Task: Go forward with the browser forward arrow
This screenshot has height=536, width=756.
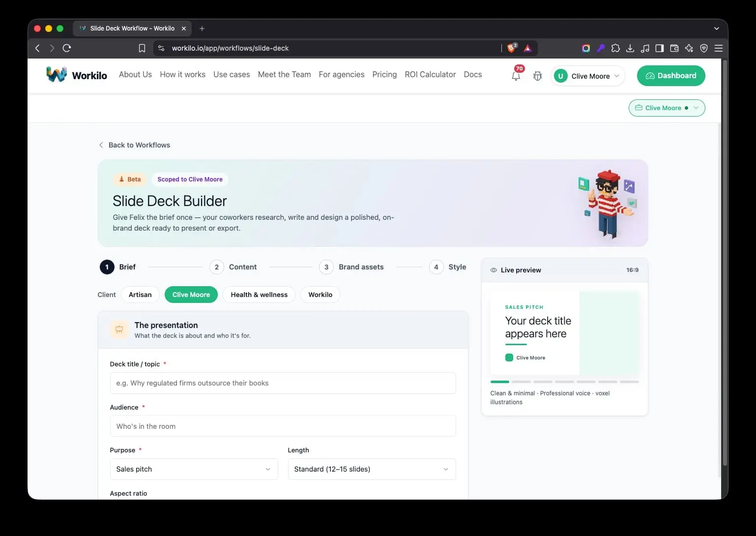Action: 52,48
